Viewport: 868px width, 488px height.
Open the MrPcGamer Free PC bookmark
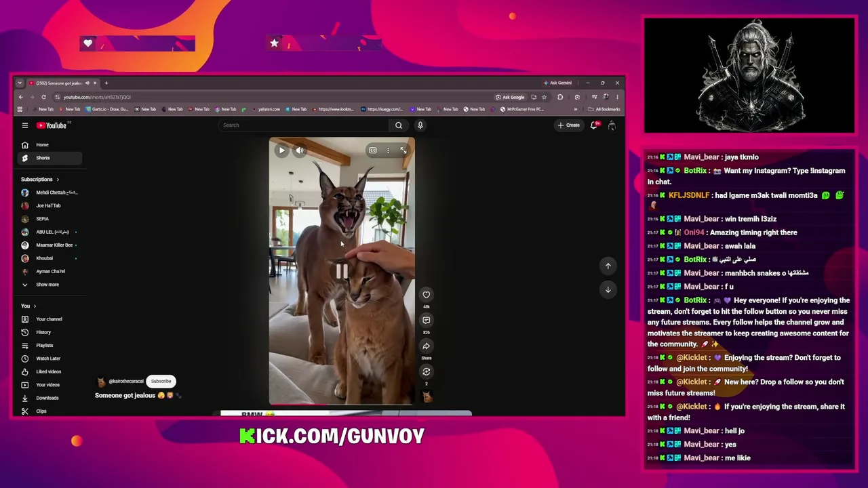[521, 109]
